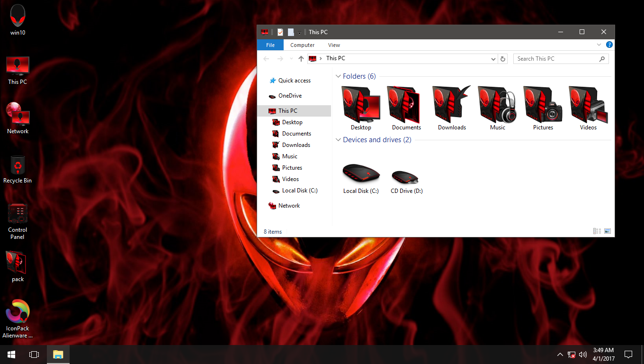Open the Documents folder in This PC

(x=405, y=104)
